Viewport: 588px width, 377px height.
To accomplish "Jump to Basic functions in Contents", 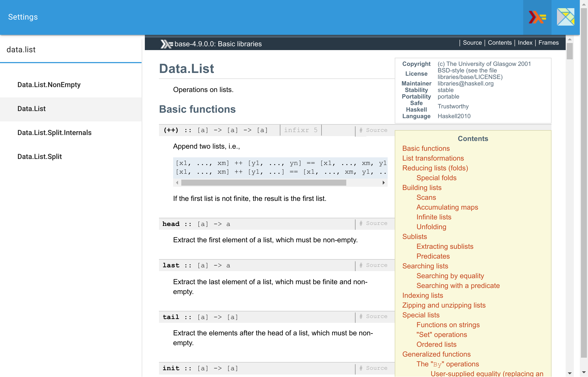I will pos(426,148).
